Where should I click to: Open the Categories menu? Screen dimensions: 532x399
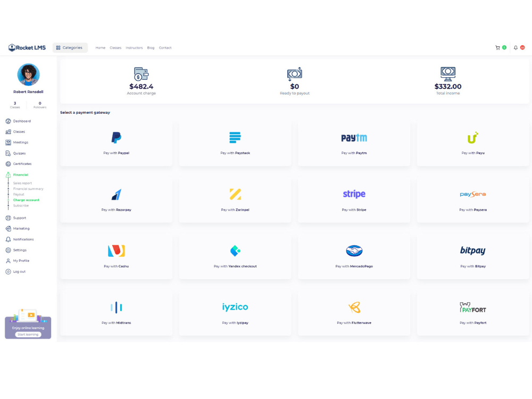coord(70,47)
